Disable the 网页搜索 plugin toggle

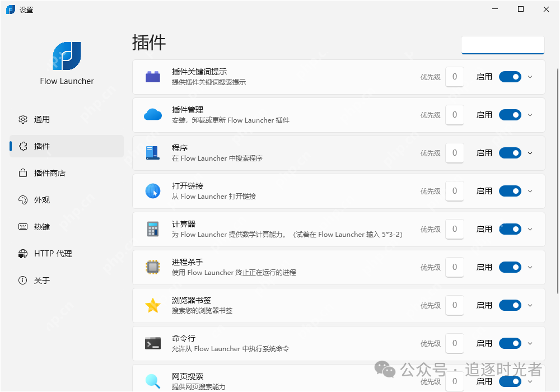pos(510,381)
